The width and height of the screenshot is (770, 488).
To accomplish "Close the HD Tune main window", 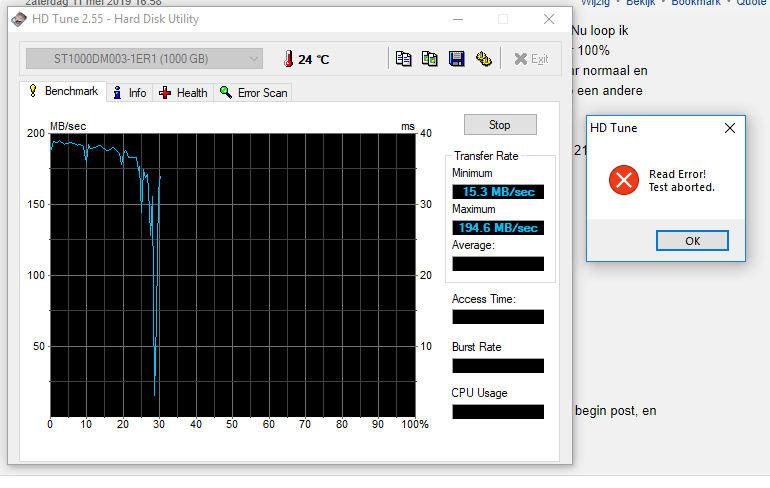I will (x=549, y=20).
